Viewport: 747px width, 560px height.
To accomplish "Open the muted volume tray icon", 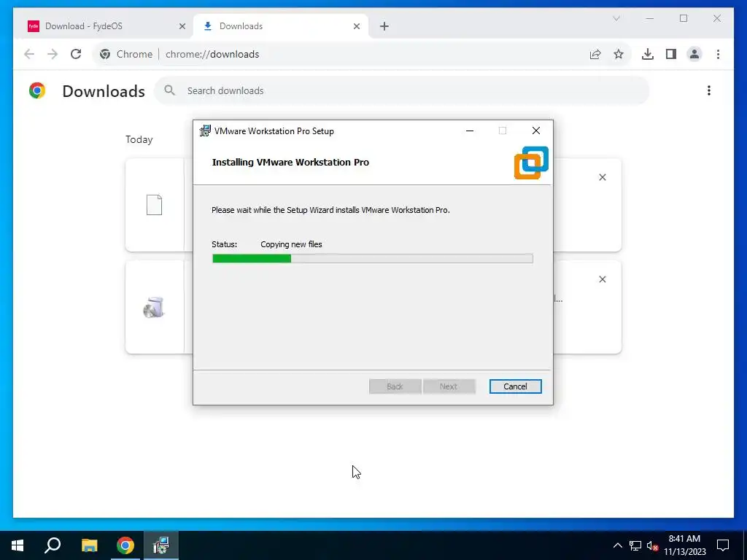I will (x=652, y=545).
